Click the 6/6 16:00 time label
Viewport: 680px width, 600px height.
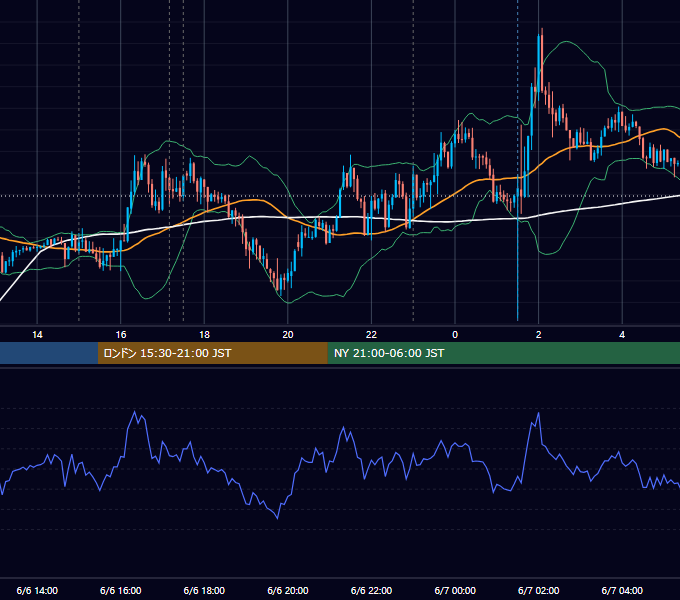click(x=121, y=590)
